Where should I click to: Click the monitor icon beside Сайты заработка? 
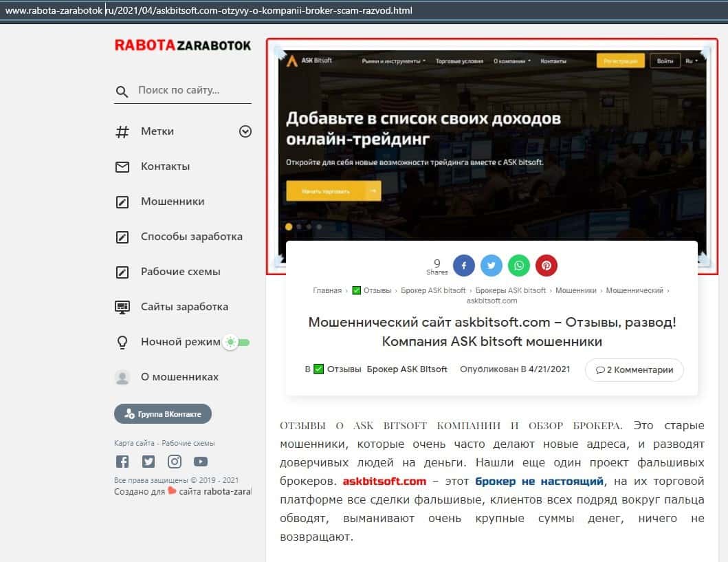(x=122, y=307)
